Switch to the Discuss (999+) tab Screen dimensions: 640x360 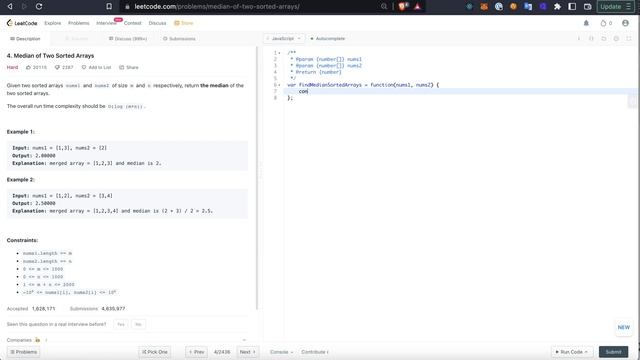click(128, 39)
